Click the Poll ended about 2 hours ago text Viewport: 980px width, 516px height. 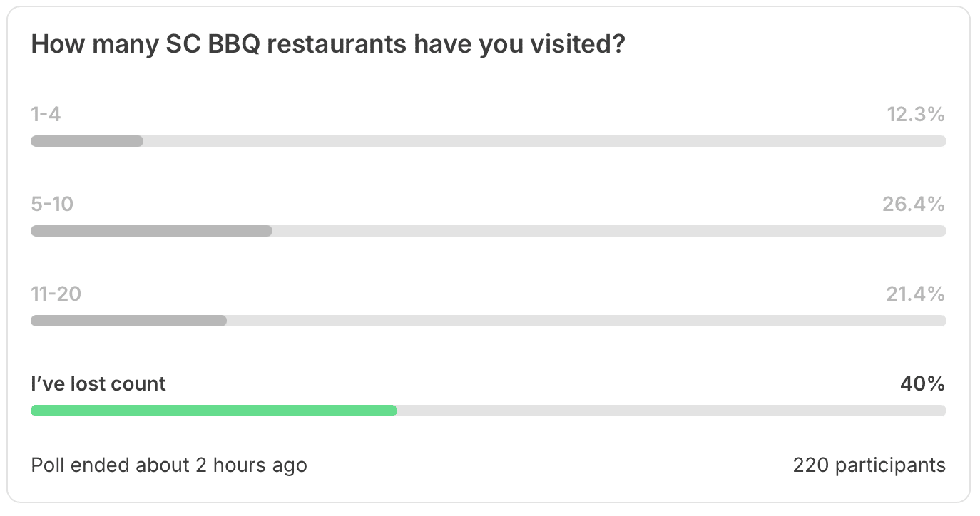[169, 465]
